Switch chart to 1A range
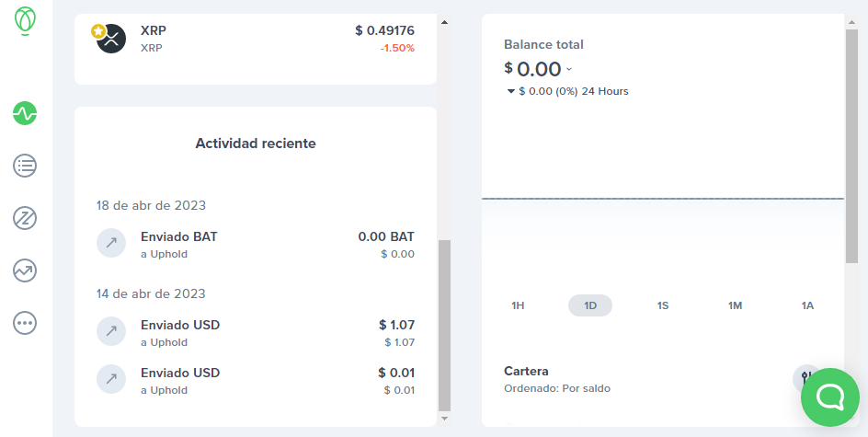 click(x=807, y=305)
